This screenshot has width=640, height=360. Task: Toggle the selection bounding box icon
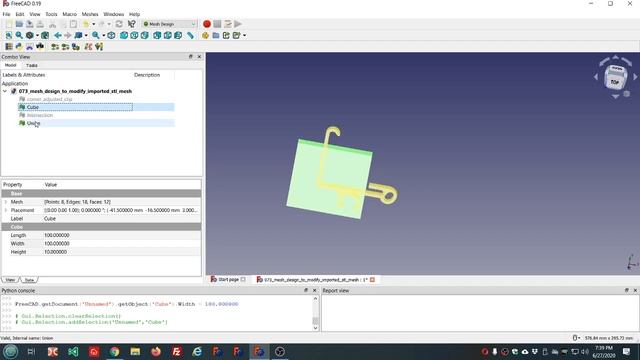(x=45, y=36)
